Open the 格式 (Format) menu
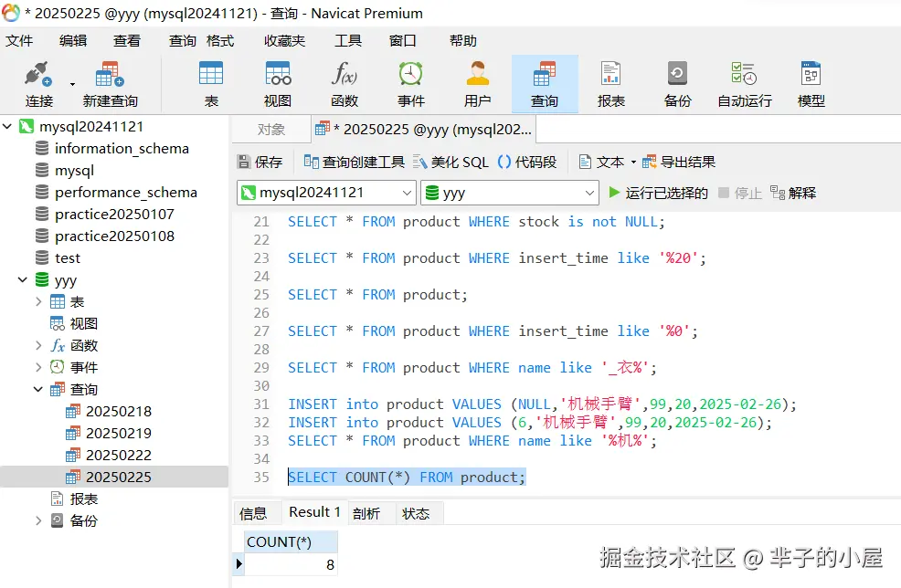 (220, 41)
